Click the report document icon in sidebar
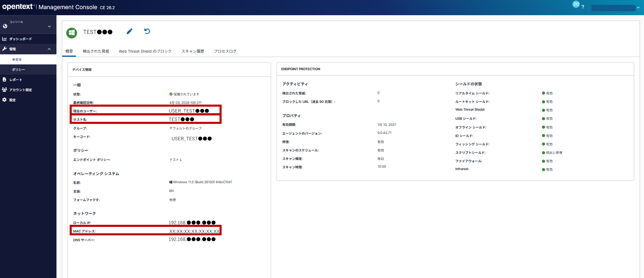 coord(4,80)
